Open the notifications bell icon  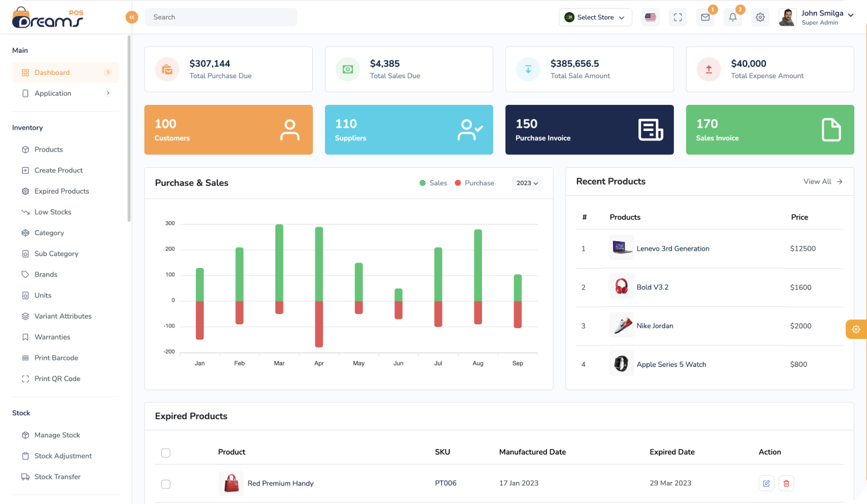pos(733,17)
